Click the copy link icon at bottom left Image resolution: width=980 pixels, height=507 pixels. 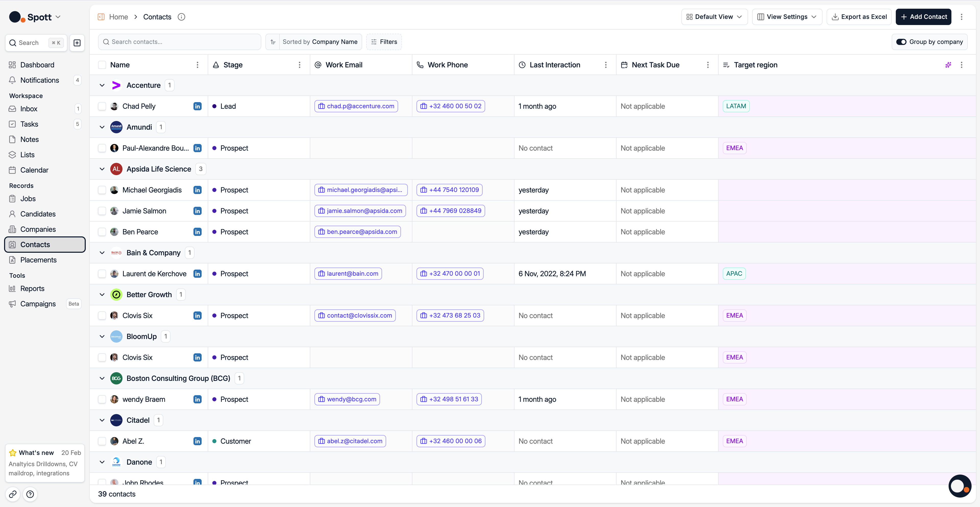click(13, 494)
